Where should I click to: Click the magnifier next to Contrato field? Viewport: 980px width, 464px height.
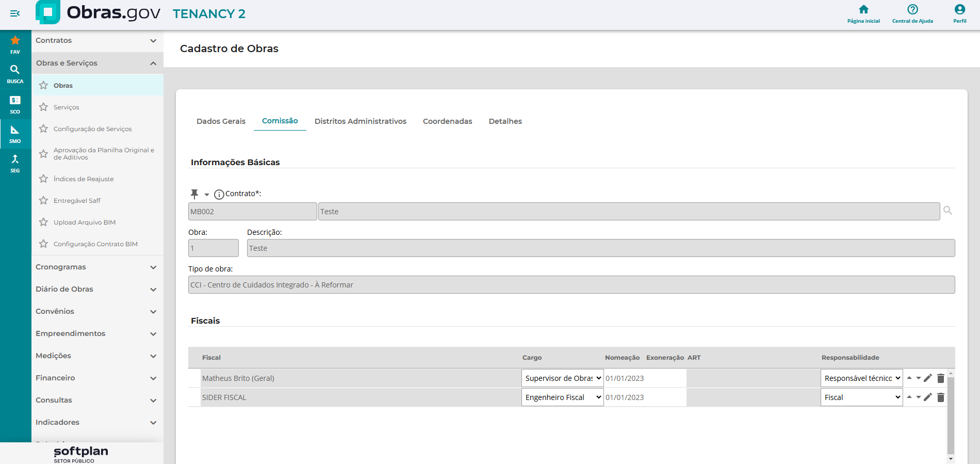tap(948, 211)
